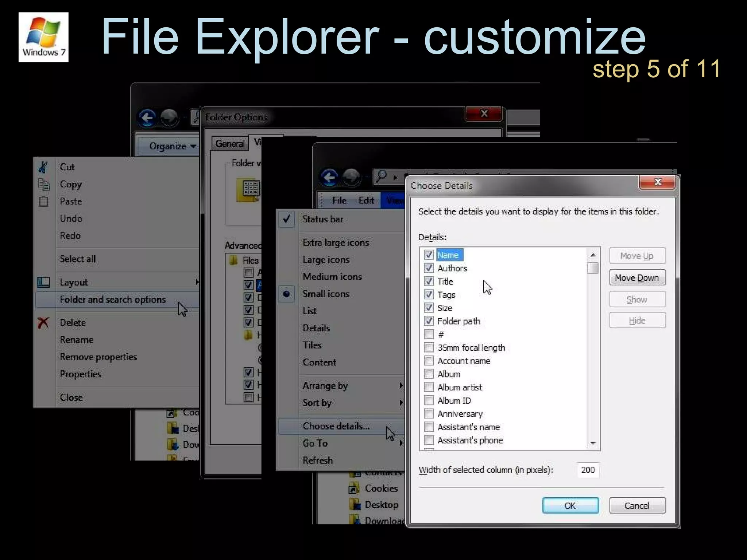Screen dimensions: 747x560
Task: Click the search magnifier in middle Explorer
Action: coord(381,176)
